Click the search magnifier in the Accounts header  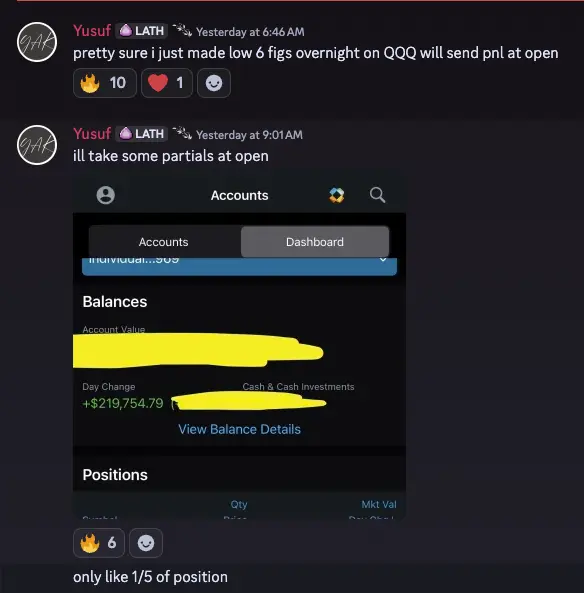pos(377,195)
